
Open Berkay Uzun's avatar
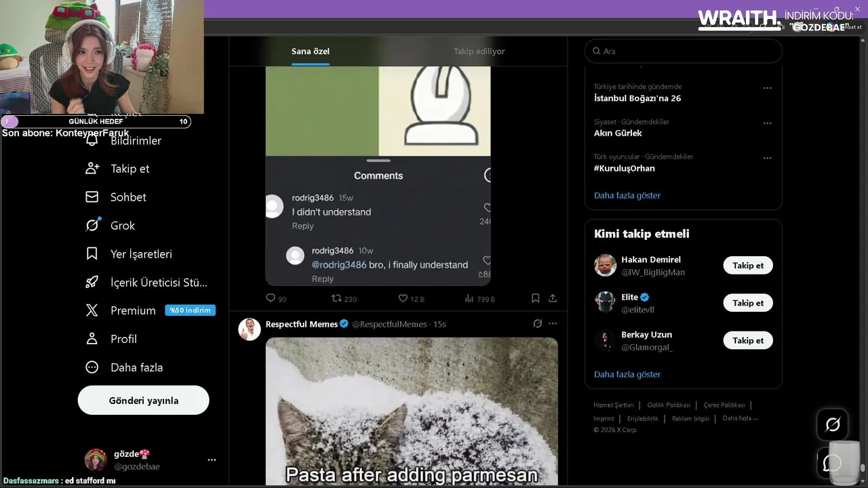click(x=606, y=340)
